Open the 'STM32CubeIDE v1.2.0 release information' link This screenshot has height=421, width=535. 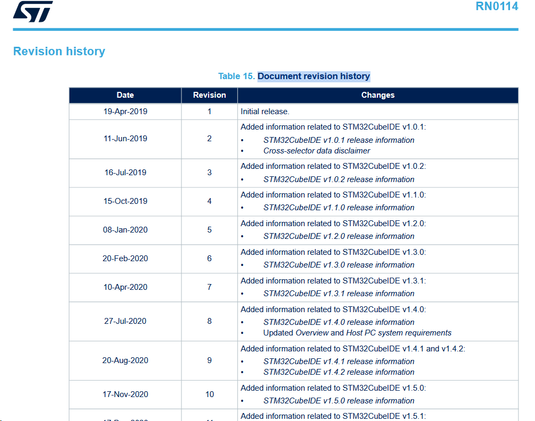339,236
